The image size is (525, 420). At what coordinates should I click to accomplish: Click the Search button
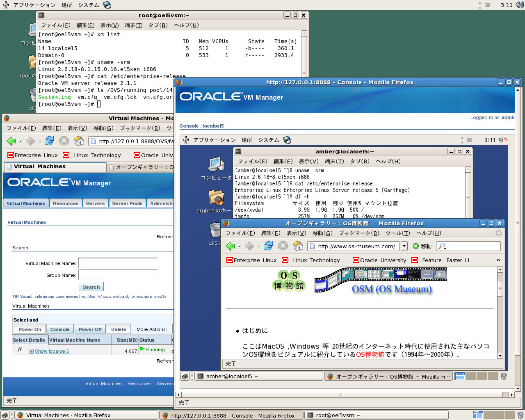point(91,287)
